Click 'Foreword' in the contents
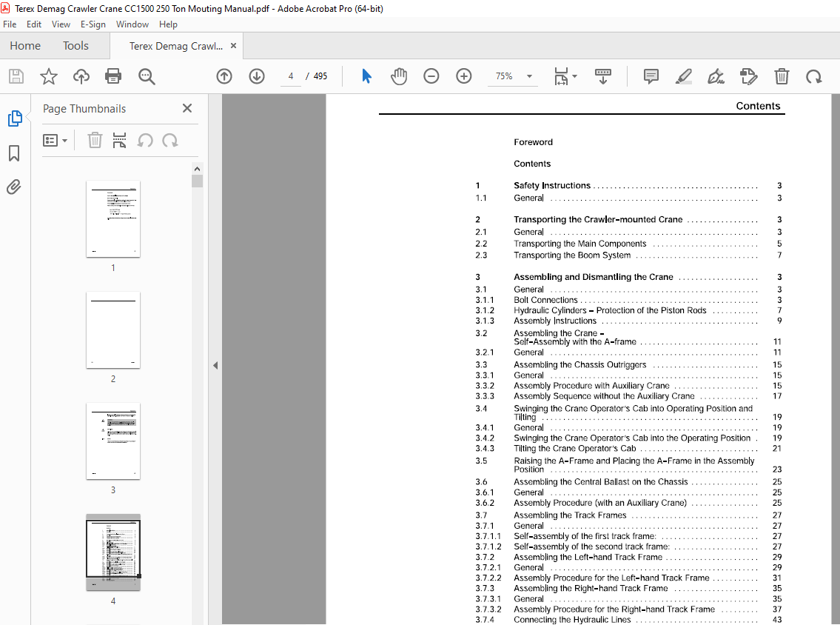The width and height of the screenshot is (840, 625). pyautogui.click(x=533, y=142)
